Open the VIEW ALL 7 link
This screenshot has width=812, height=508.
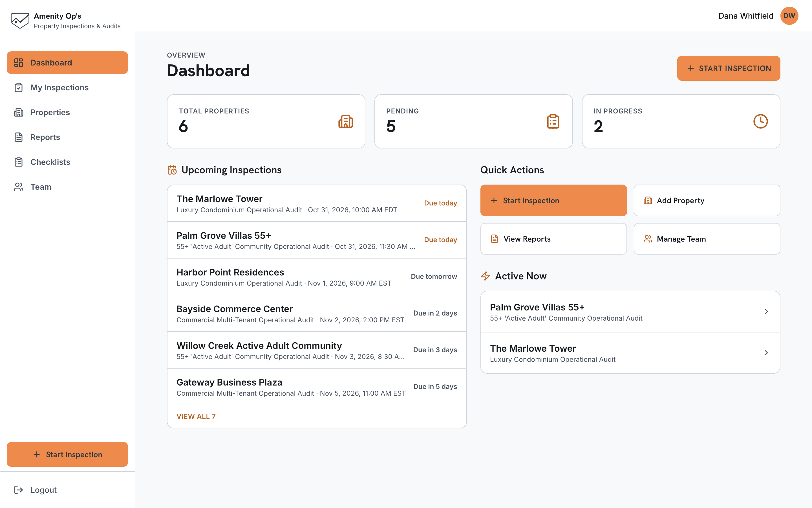click(x=196, y=416)
